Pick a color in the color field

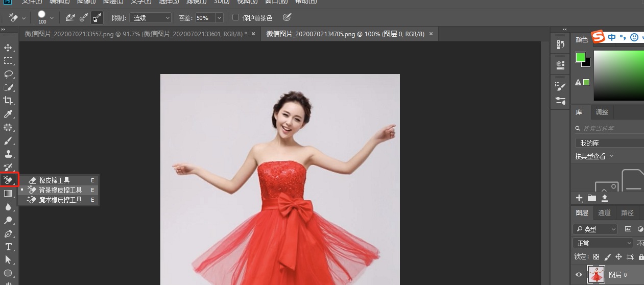pos(618,76)
